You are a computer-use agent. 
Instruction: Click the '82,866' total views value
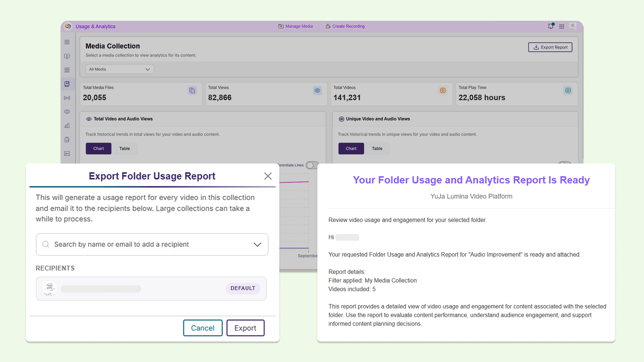[220, 98]
